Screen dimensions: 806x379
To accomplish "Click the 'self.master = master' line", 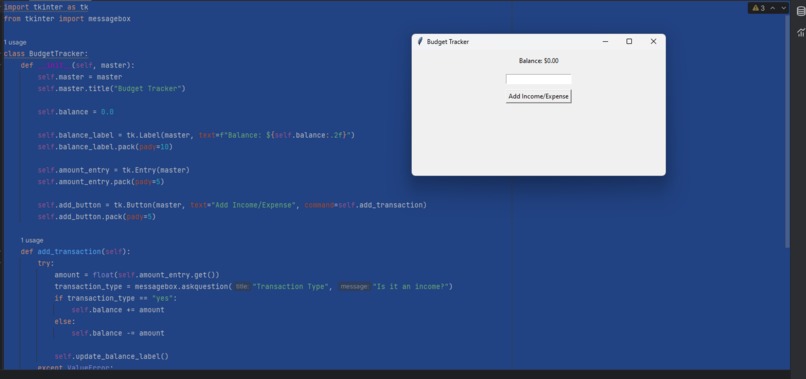I will 80,77.
